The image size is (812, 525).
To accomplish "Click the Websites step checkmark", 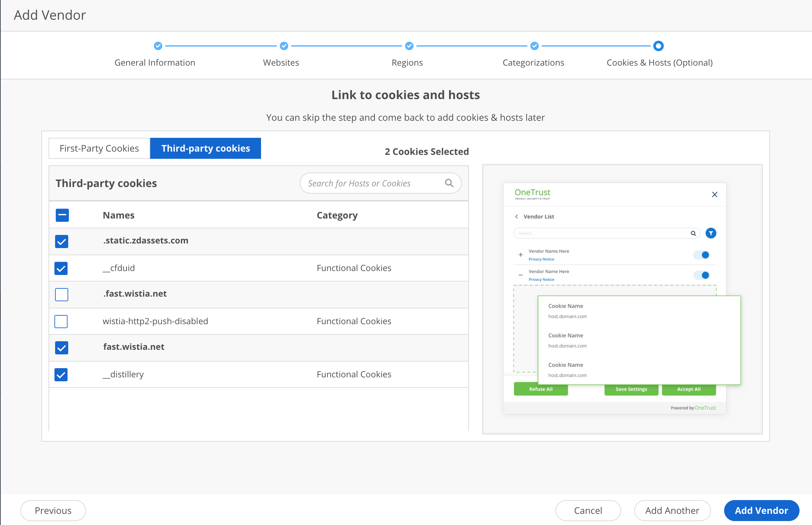I will [283, 46].
